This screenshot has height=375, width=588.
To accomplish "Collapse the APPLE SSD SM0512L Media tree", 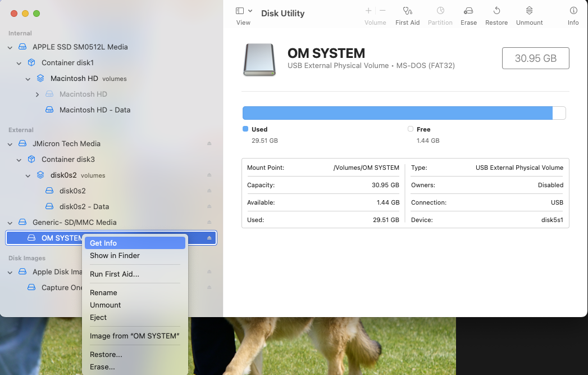I will point(10,47).
